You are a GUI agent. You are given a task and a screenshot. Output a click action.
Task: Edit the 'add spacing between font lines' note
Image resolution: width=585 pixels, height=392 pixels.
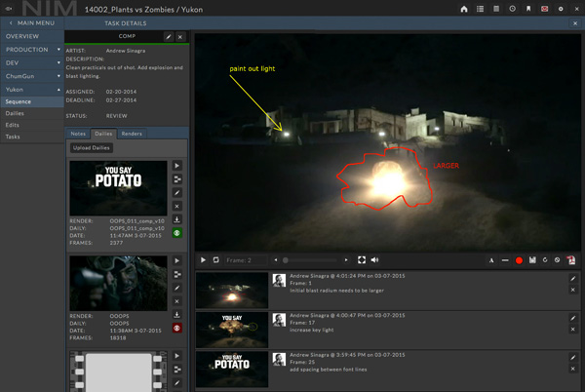573,357
